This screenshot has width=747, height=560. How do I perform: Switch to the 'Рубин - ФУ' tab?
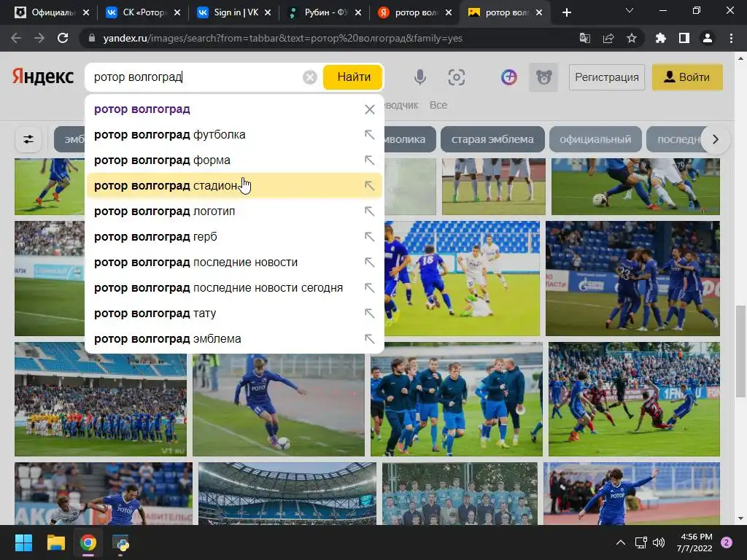(x=325, y=12)
